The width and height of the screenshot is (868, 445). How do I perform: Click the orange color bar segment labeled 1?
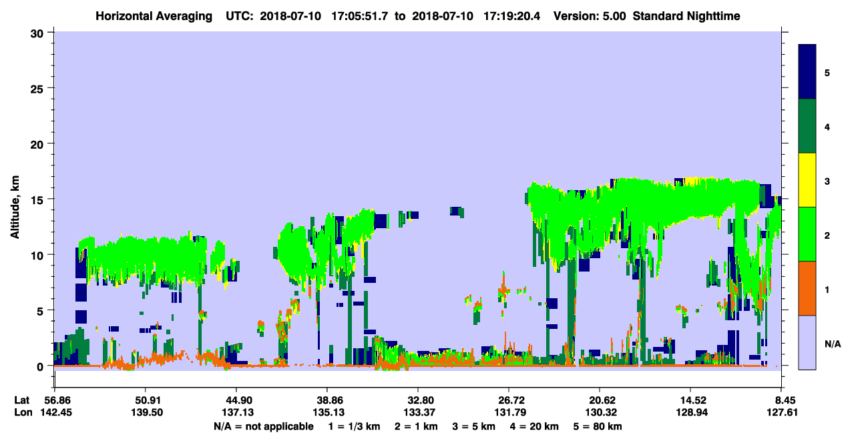coord(807,288)
